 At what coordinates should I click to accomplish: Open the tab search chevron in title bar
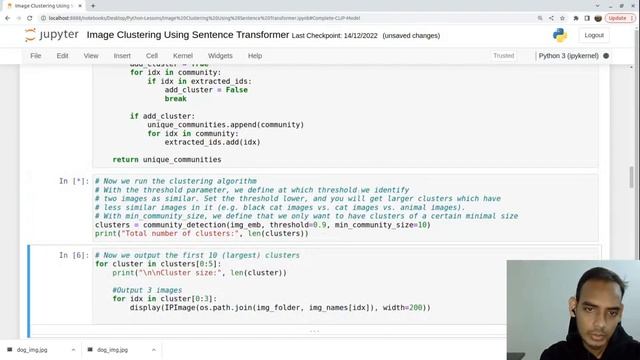click(598, 6)
